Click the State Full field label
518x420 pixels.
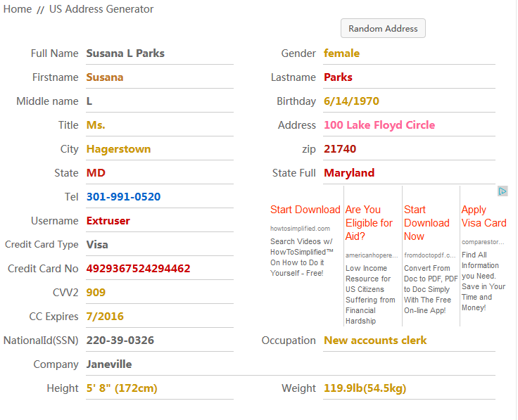coord(294,173)
